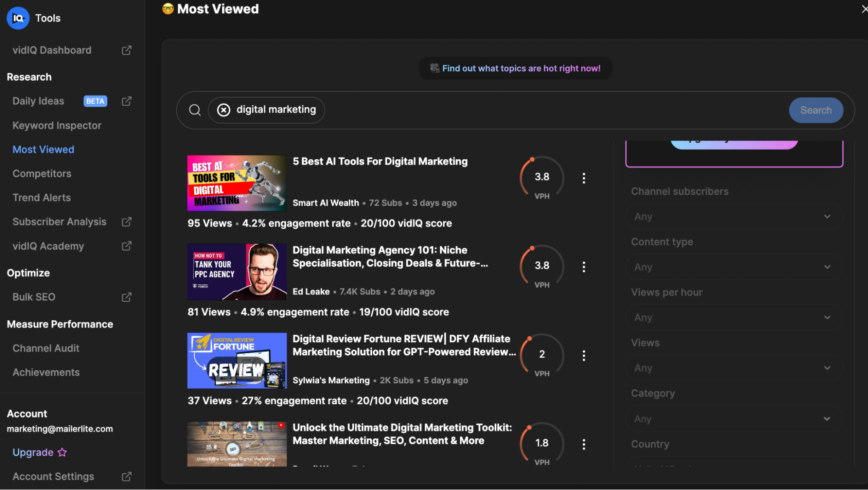The height and width of the screenshot is (490, 868).
Task: Click the star icon next to Upgrade
Action: pyautogui.click(x=63, y=452)
